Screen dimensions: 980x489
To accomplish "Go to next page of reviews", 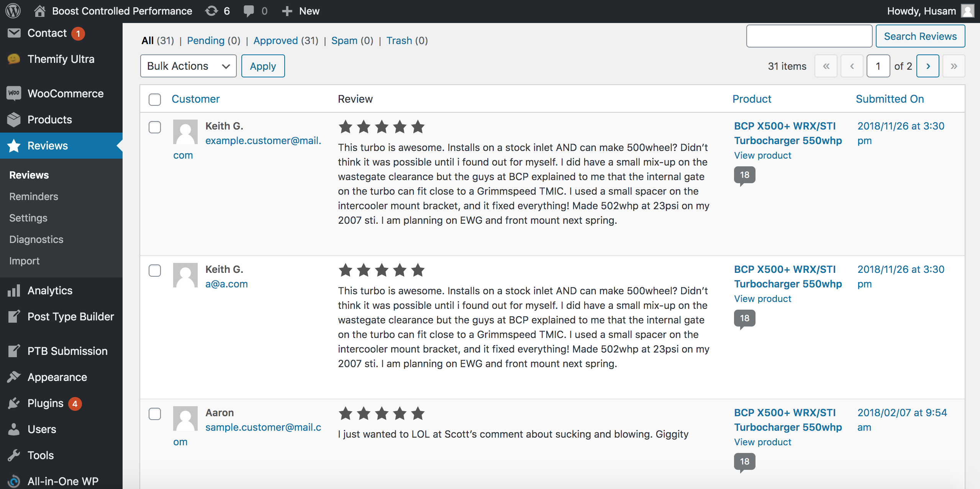I will (x=928, y=66).
